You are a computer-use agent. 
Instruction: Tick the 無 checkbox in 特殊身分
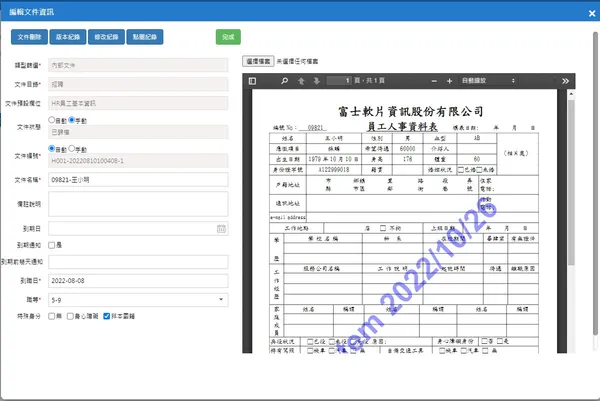pos(52,316)
